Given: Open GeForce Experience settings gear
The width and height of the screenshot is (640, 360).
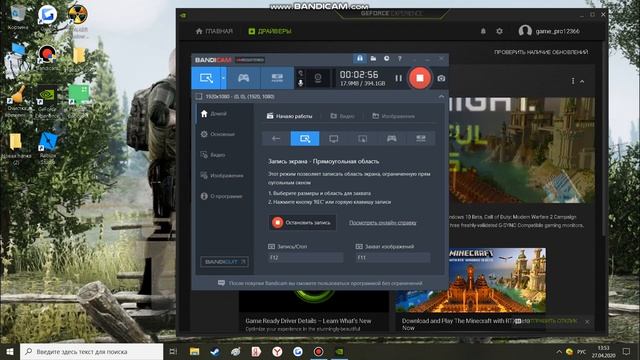Looking at the screenshot, I should point(500,31).
